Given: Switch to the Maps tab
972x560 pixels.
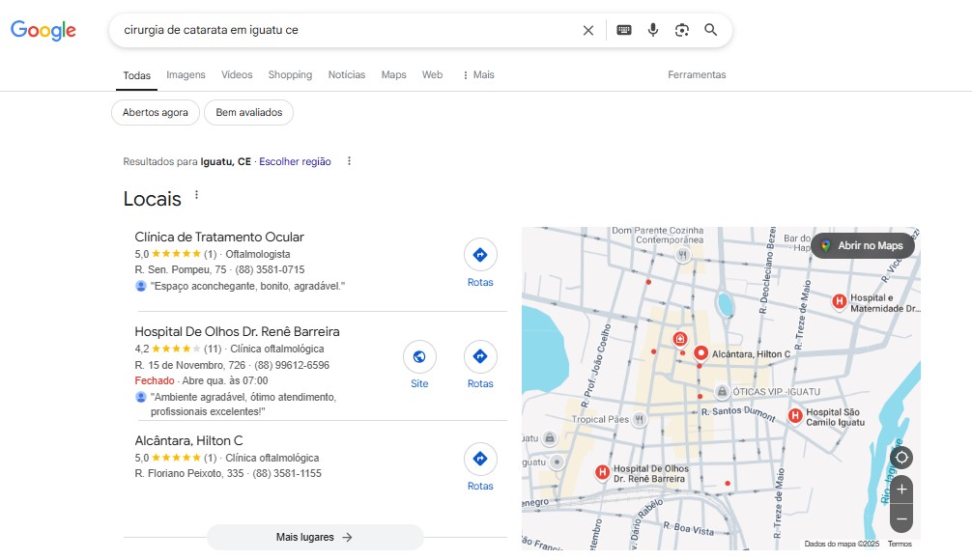Looking at the screenshot, I should coord(393,75).
